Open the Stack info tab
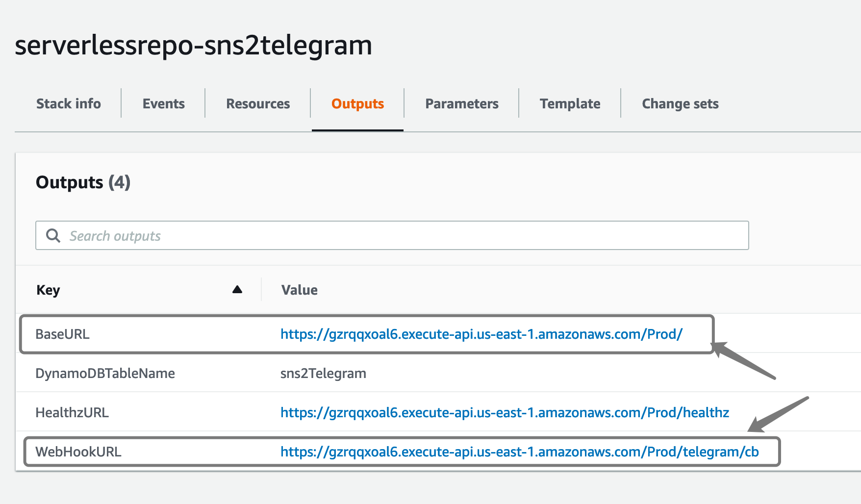Image resolution: width=861 pixels, height=504 pixels. tap(69, 104)
